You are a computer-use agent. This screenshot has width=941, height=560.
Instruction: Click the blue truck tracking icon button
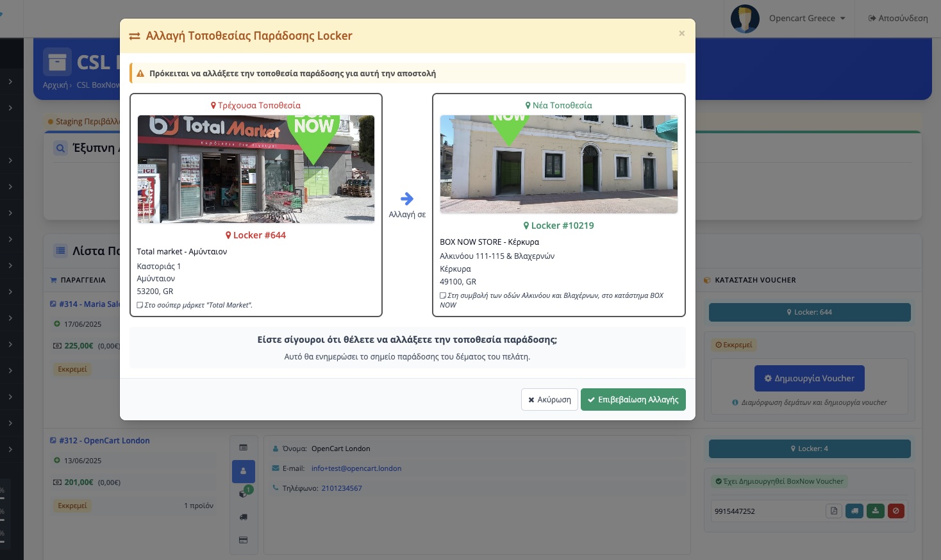pos(854,511)
